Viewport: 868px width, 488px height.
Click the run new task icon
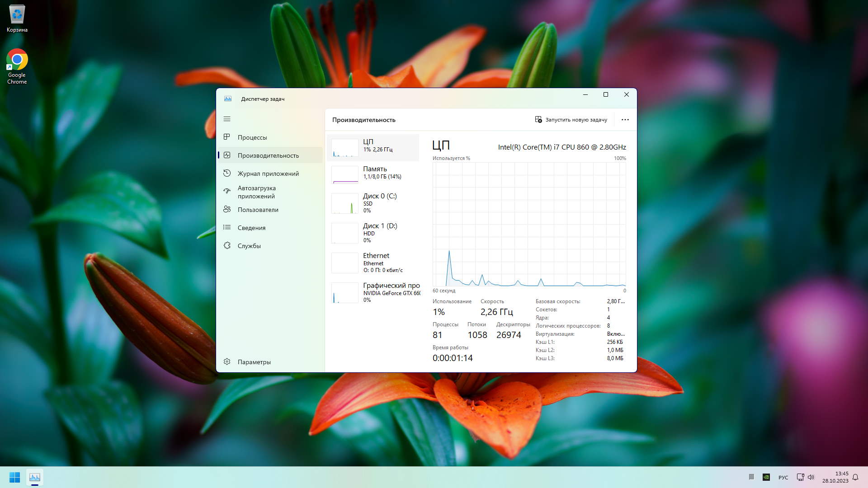click(538, 120)
